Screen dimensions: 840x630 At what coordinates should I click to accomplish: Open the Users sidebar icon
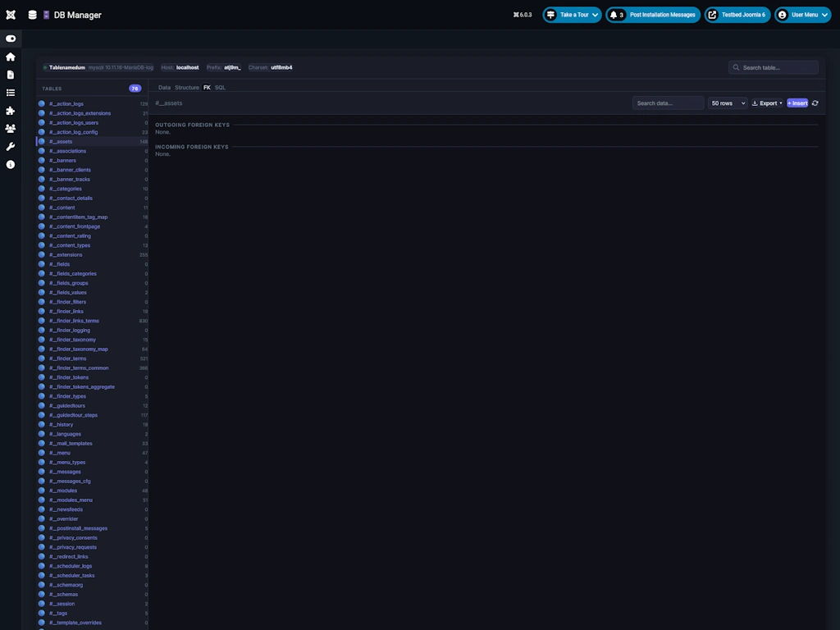[x=11, y=129]
